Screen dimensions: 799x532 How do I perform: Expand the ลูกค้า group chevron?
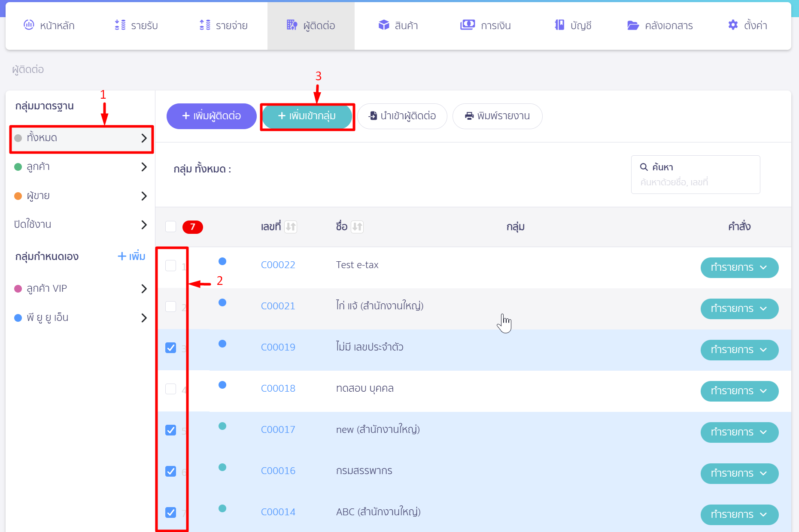144,167
